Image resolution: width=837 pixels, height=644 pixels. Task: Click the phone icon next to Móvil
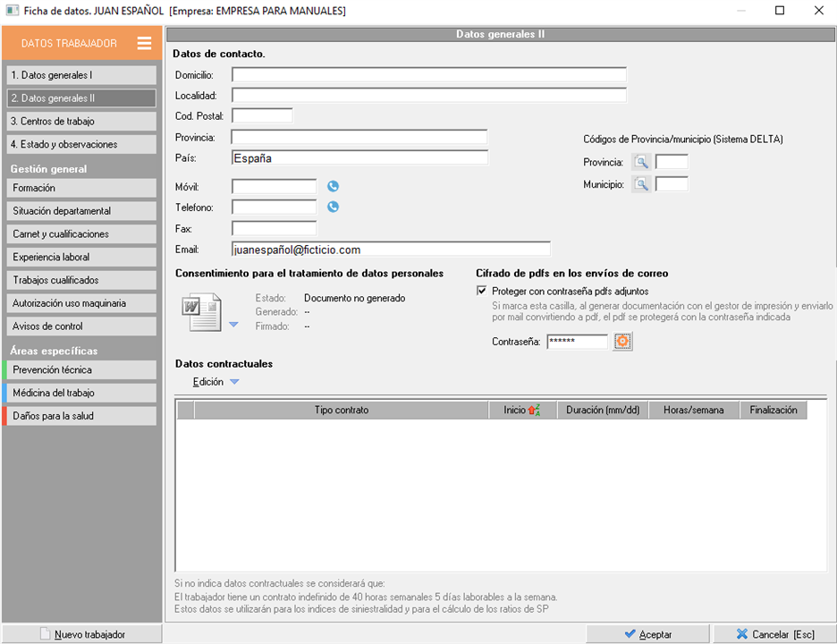click(x=333, y=186)
